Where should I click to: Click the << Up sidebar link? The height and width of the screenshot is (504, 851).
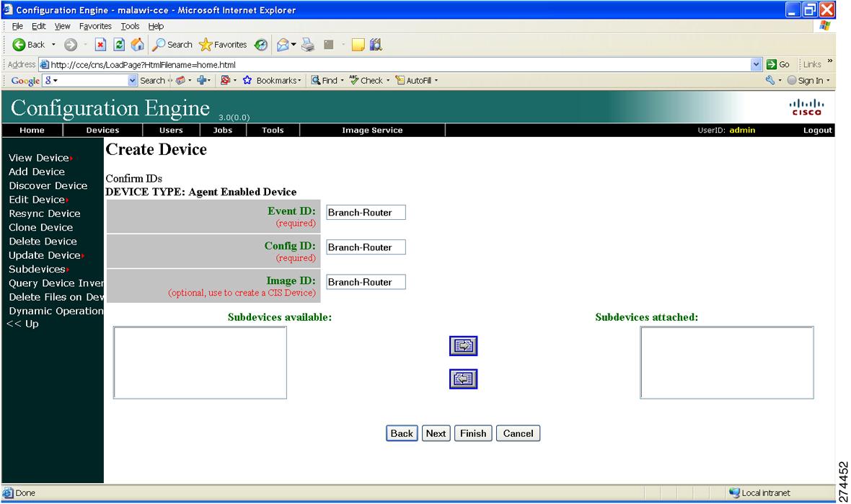pos(23,324)
